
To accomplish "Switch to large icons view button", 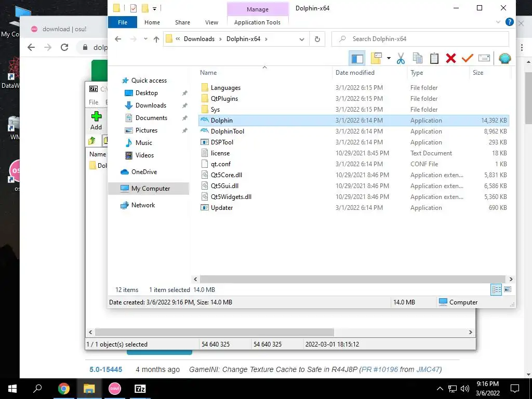I will [508, 290].
